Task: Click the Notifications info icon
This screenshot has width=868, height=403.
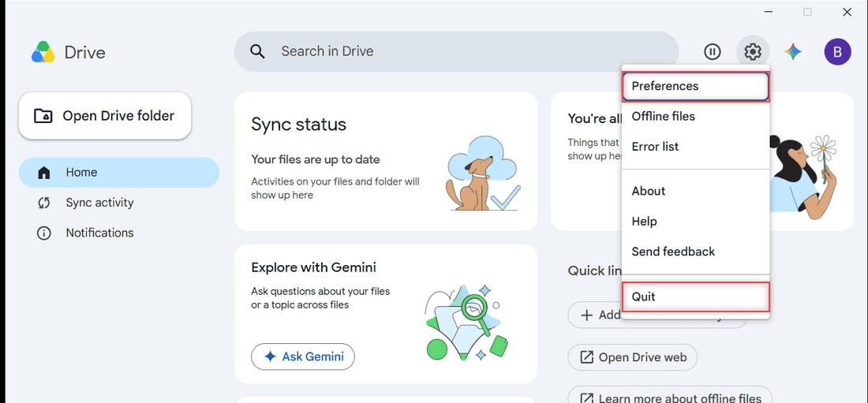Action: point(43,233)
